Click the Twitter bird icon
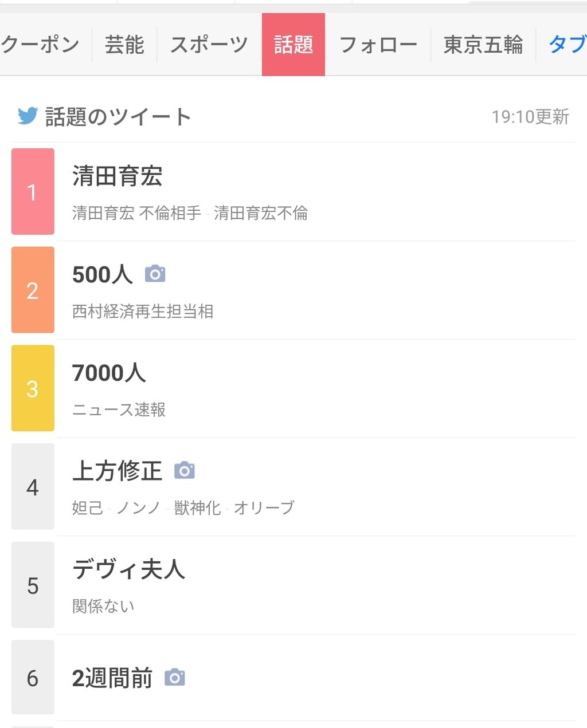 click(28, 116)
